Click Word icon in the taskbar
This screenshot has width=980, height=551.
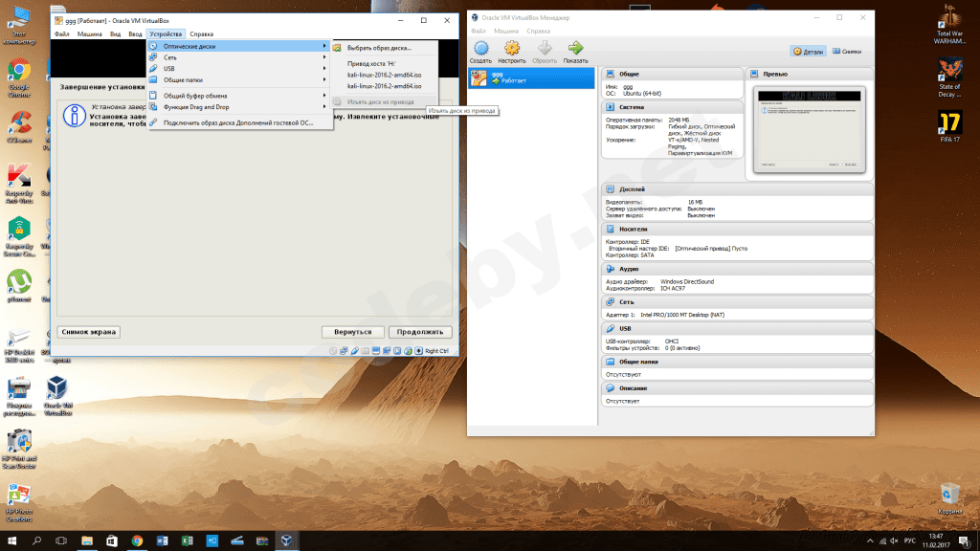coord(162,540)
